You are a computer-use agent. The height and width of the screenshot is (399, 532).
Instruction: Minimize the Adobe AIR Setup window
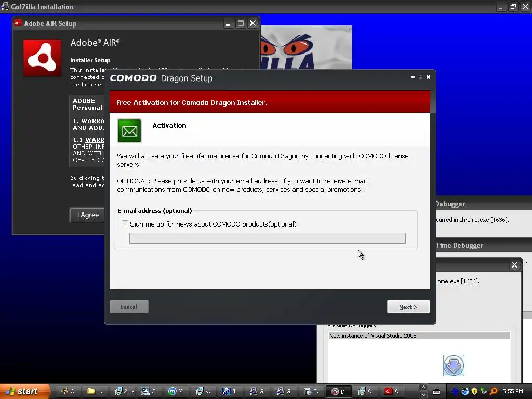(x=228, y=23)
